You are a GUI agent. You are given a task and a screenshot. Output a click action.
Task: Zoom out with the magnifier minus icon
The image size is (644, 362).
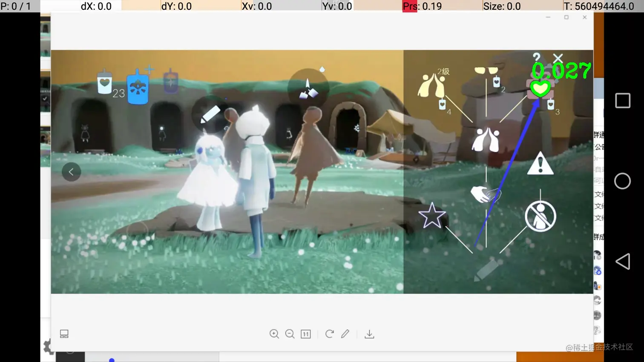(290, 334)
